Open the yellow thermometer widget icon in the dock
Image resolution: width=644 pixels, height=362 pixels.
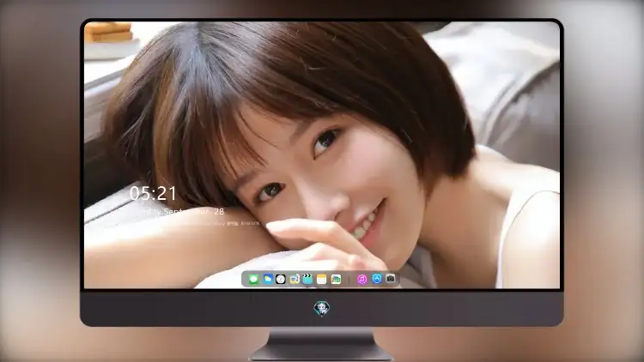(x=294, y=279)
